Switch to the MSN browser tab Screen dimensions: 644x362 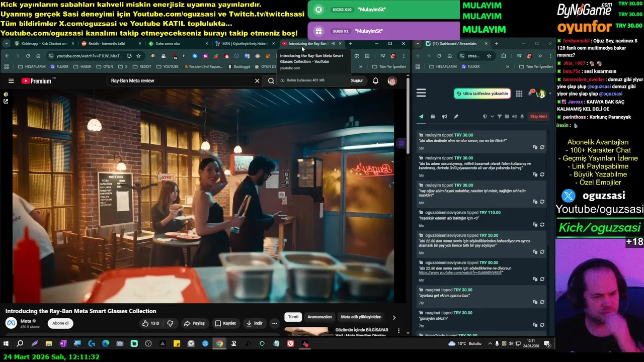(x=245, y=44)
